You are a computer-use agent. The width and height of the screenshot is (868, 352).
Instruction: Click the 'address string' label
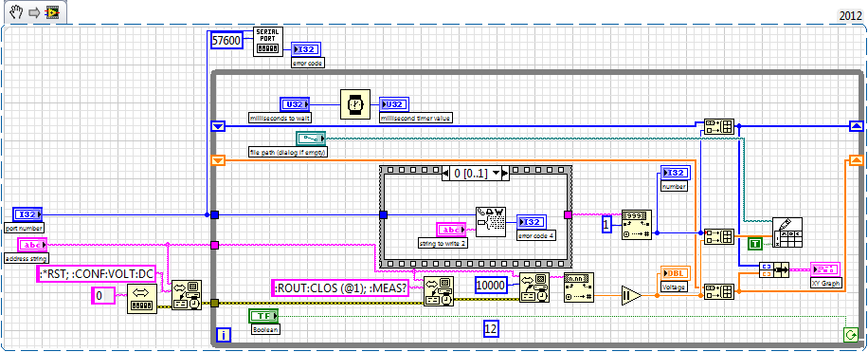[27, 258]
